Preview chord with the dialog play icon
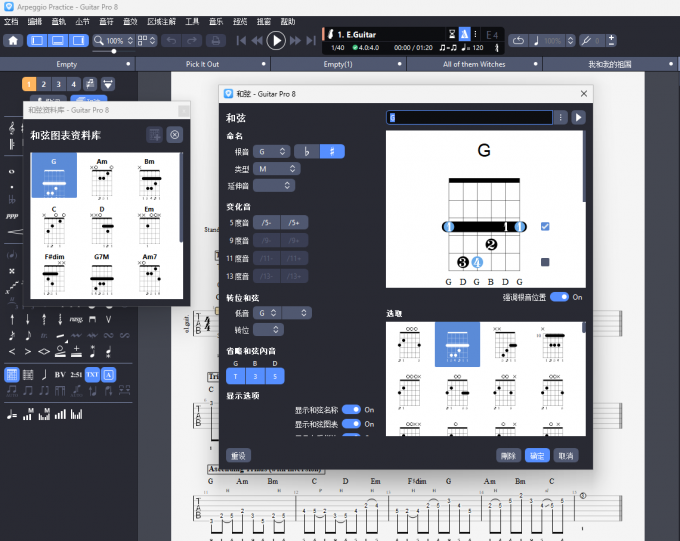The image size is (680, 541). (x=578, y=117)
